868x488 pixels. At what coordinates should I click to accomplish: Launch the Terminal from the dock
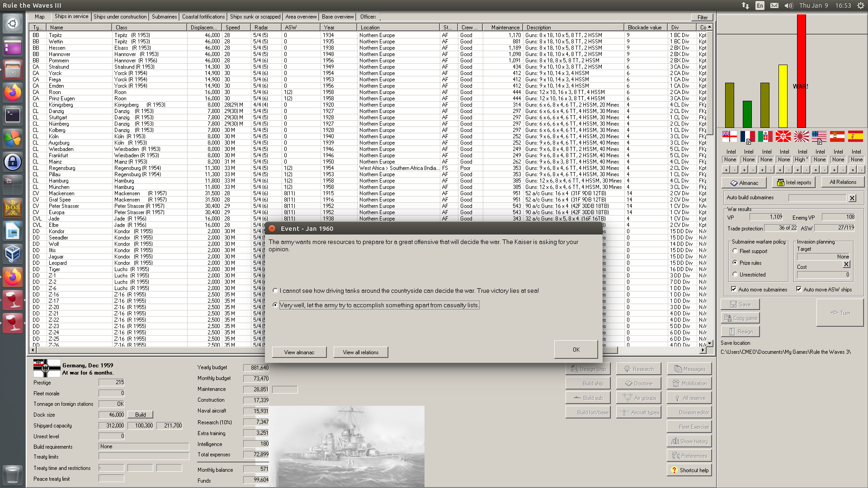click(x=13, y=116)
